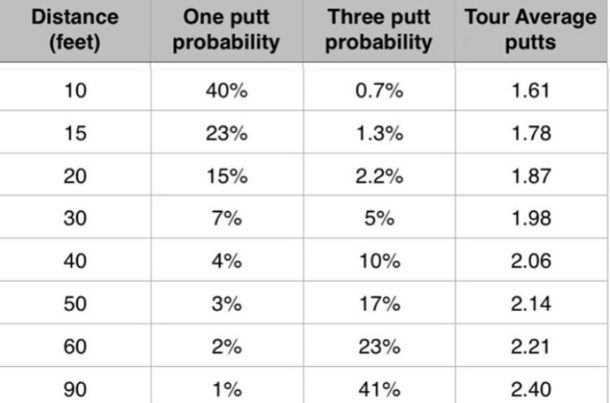610x403 pixels.
Task: Click the 2.14 average putts cell
Action: pos(531,303)
